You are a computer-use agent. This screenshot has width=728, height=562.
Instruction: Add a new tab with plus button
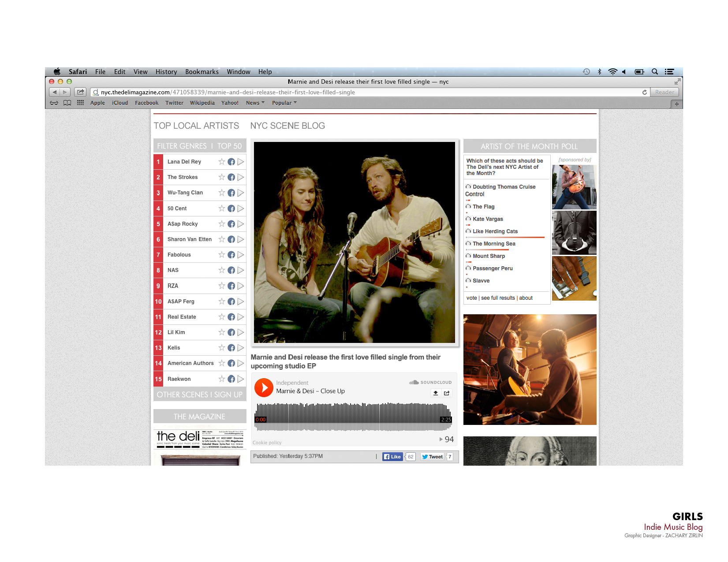[676, 104]
